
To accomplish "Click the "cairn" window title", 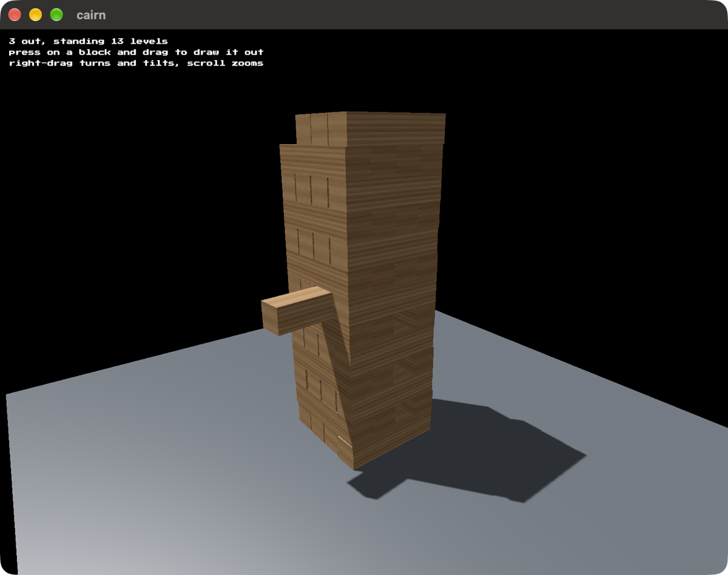I will (91, 15).
